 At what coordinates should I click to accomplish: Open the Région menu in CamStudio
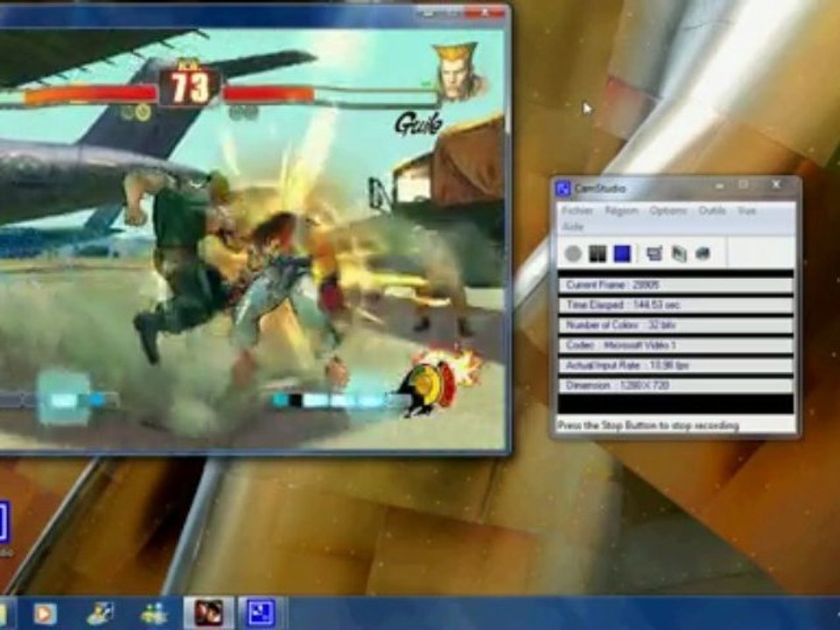click(x=621, y=211)
